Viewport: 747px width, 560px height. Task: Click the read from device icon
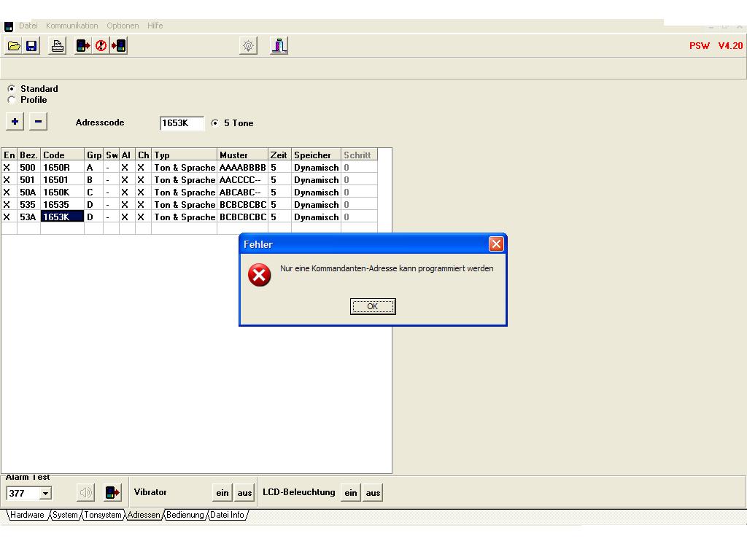pos(83,46)
